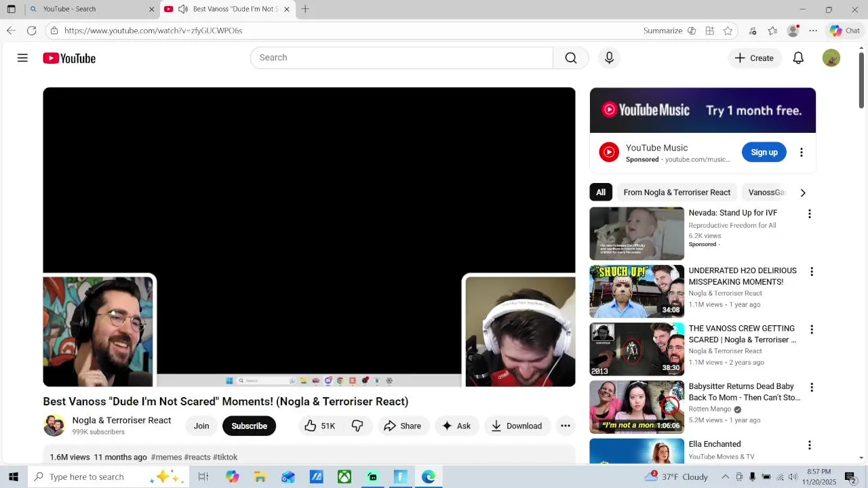Open the Edge media control icon
Viewport: 868px width, 488px height.
point(752,30)
